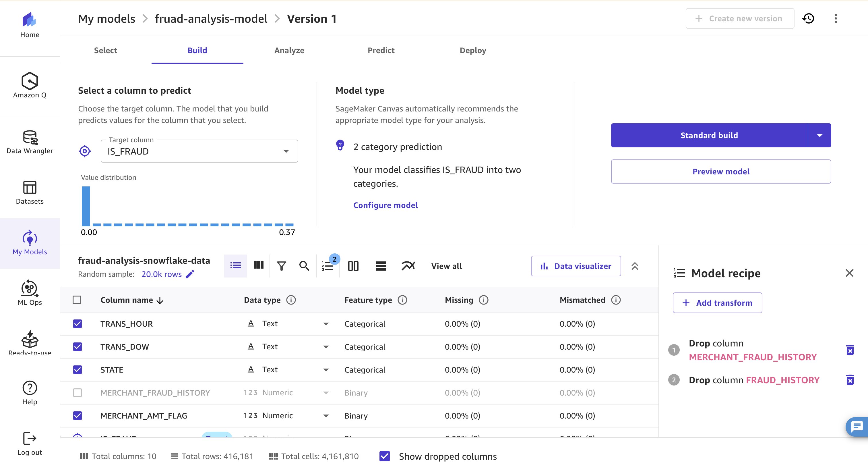Toggle Show dropped columns checkbox
The image size is (868, 474).
(x=384, y=456)
